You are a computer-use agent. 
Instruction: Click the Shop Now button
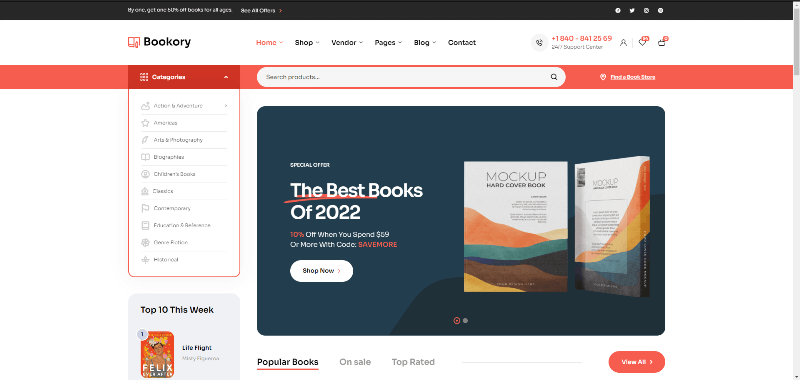click(321, 271)
